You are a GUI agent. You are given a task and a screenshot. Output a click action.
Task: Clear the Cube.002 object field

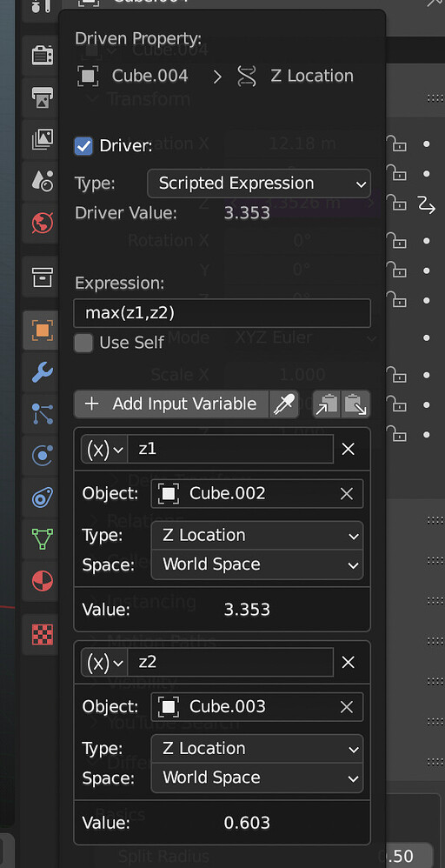pyautogui.click(x=347, y=494)
